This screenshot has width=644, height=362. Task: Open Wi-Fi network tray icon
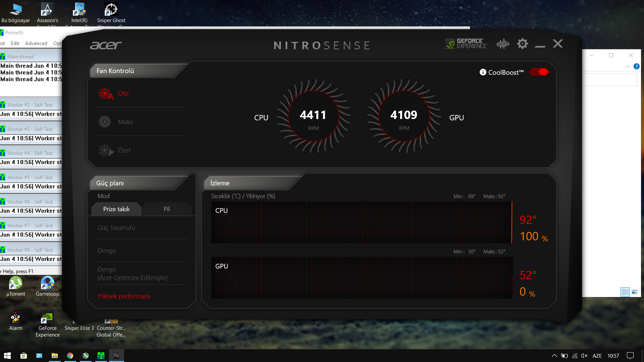(575, 356)
